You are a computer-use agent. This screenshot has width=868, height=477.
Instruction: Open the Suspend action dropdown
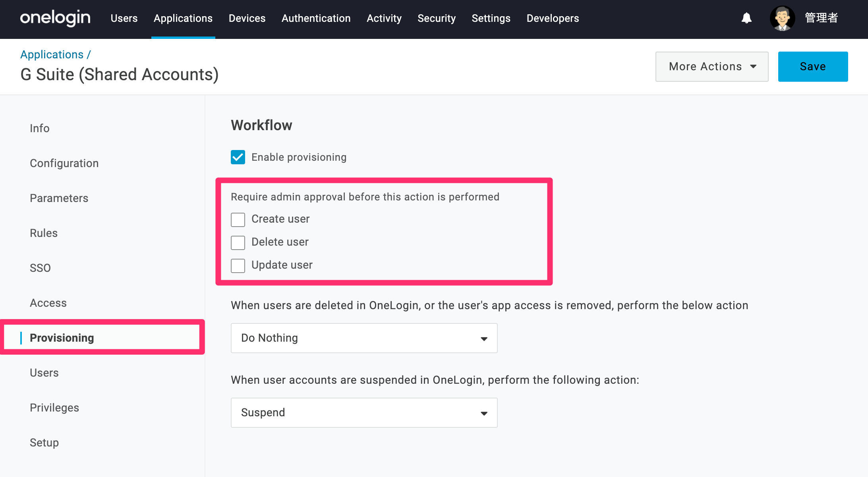[364, 413]
